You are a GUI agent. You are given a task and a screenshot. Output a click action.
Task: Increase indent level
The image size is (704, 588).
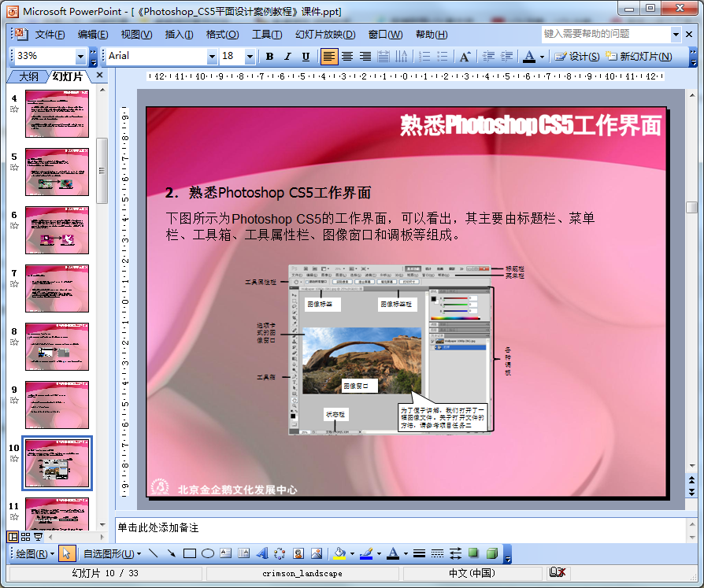(506, 56)
